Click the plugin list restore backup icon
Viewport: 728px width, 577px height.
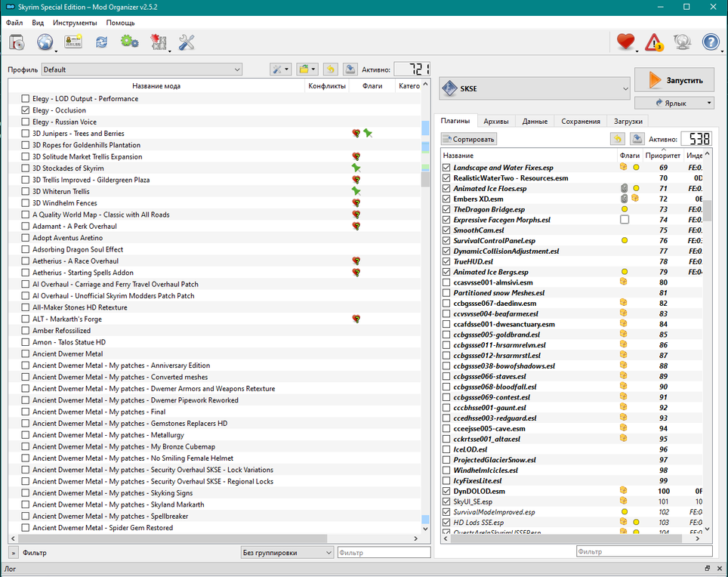(617, 139)
